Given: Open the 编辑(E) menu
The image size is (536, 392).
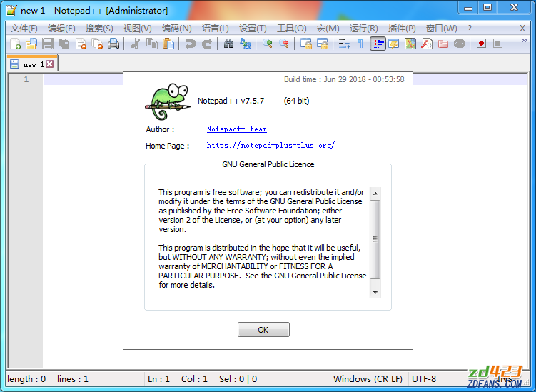Looking at the screenshot, I should [61, 29].
